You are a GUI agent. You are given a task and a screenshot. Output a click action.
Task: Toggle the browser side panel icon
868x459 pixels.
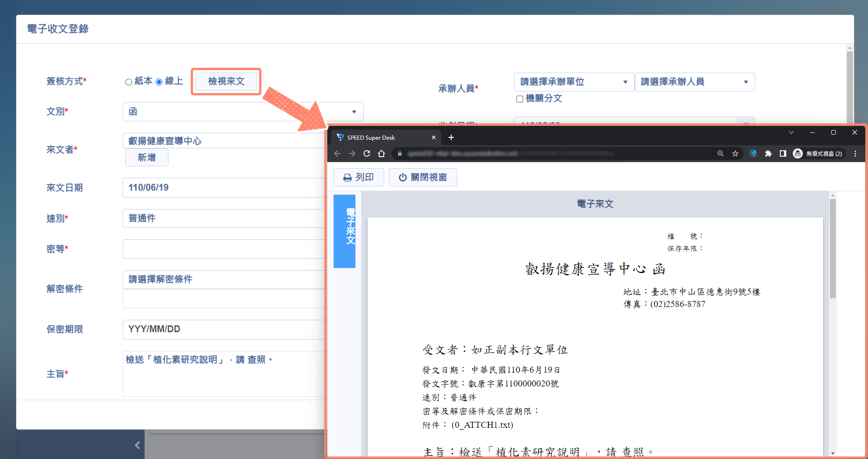point(783,153)
